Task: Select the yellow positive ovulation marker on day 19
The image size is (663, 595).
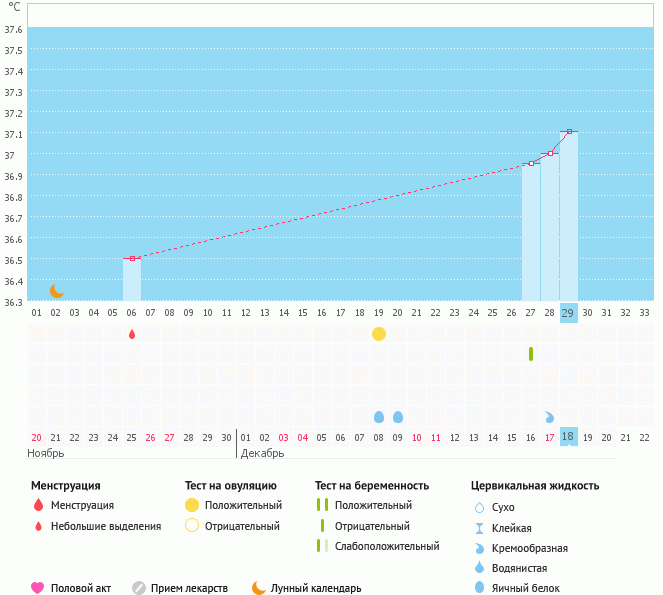Action: [379, 334]
